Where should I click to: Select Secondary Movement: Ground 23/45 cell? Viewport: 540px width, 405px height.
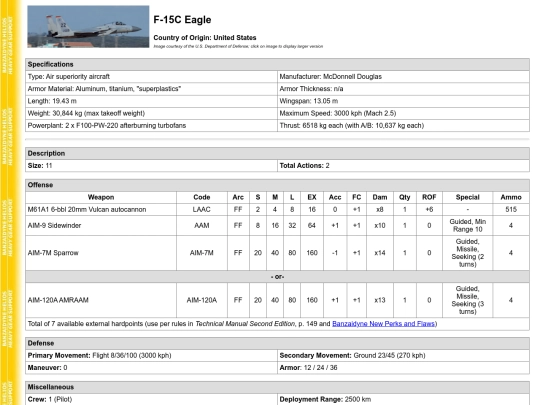tap(403, 355)
